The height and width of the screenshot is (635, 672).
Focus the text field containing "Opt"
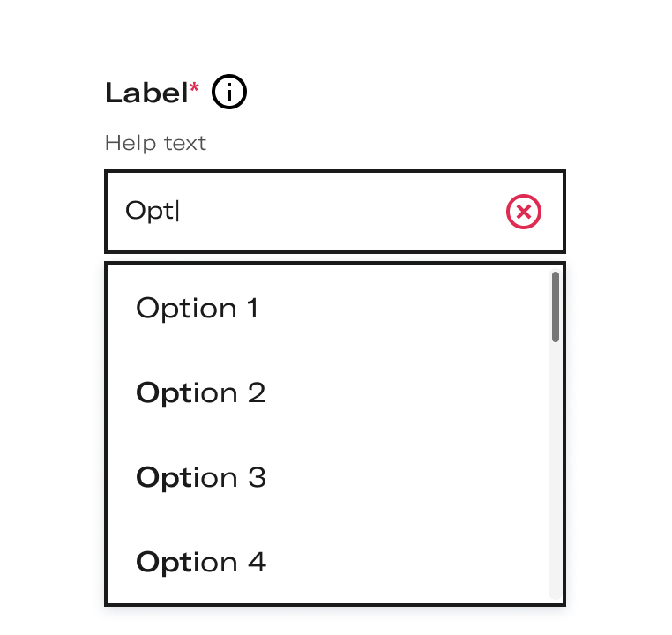point(335,212)
